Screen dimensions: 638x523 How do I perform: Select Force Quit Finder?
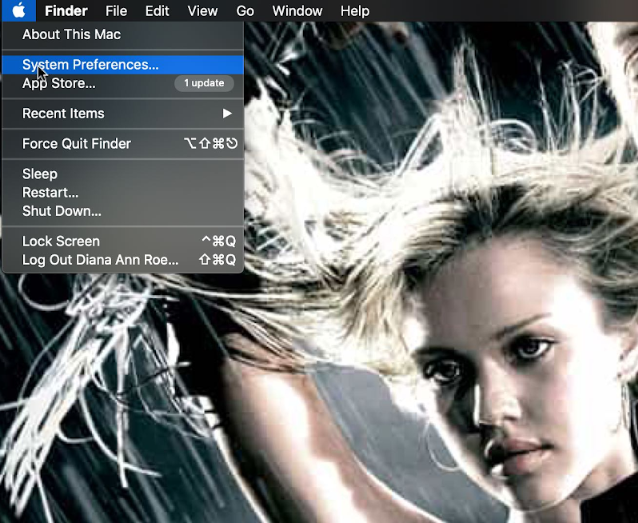(123, 143)
